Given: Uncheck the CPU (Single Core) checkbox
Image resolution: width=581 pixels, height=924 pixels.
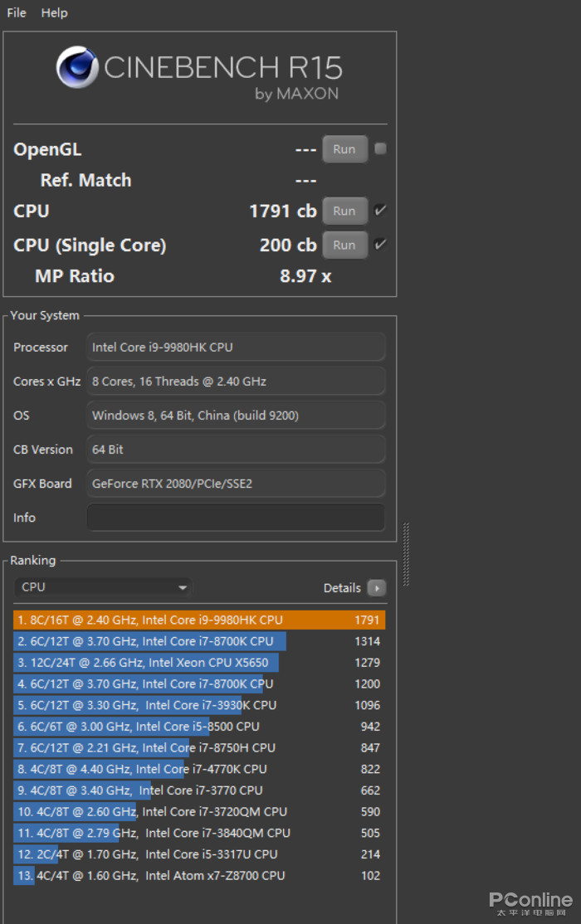Looking at the screenshot, I should [x=380, y=245].
